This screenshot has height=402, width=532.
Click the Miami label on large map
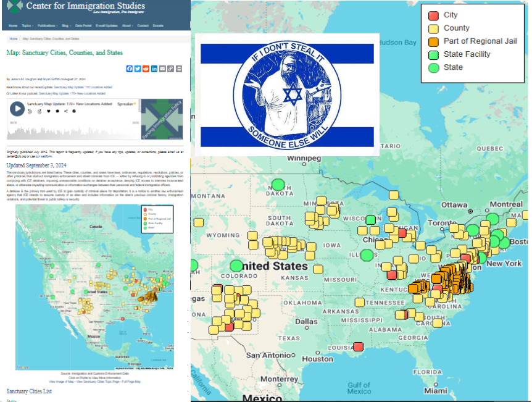(x=436, y=391)
